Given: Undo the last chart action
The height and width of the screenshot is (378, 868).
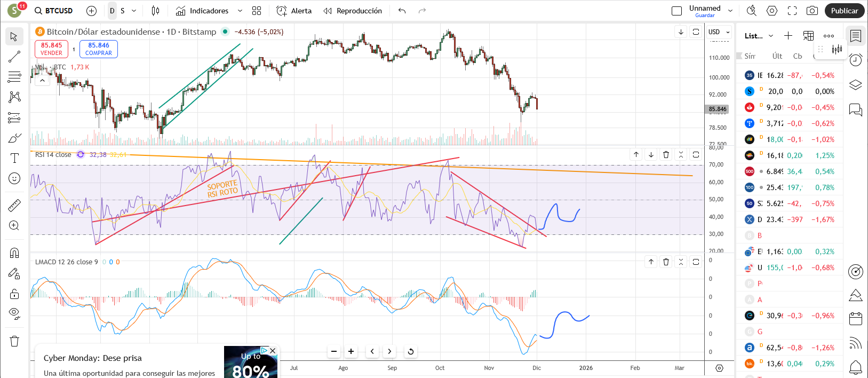Looking at the screenshot, I should (402, 11).
